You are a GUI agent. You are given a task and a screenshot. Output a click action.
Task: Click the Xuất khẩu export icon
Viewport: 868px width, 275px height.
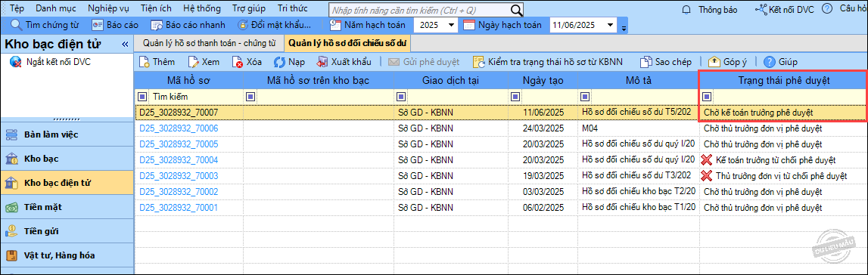322,62
